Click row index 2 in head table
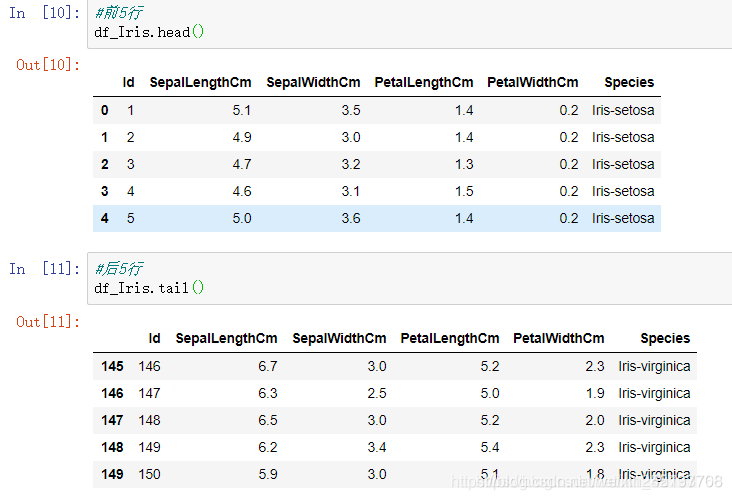Image resolution: width=732 pixels, height=500 pixels. (x=105, y=164)
